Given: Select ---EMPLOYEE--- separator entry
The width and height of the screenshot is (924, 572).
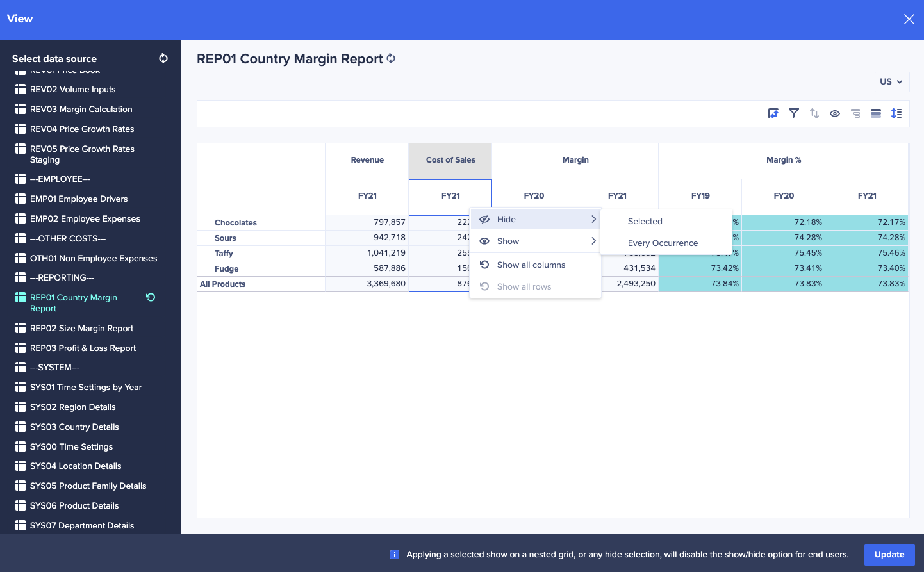Looking at the screenshot, I should [x=60, y=179].
